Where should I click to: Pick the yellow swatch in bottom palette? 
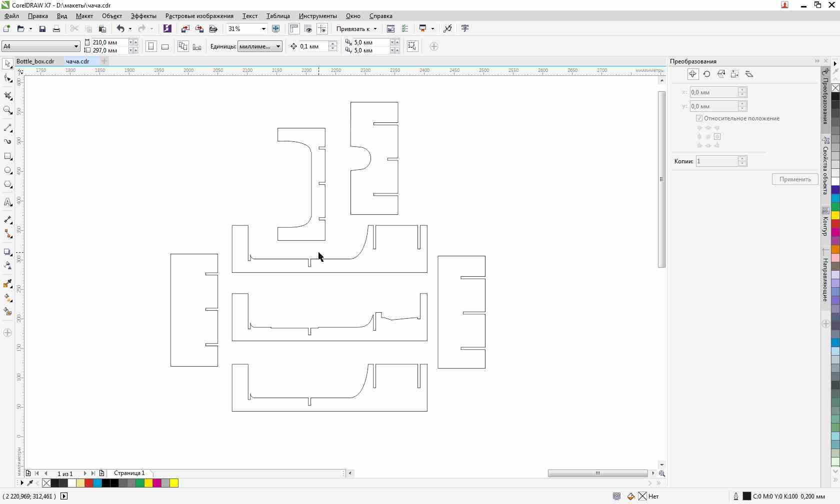(174, 483)
